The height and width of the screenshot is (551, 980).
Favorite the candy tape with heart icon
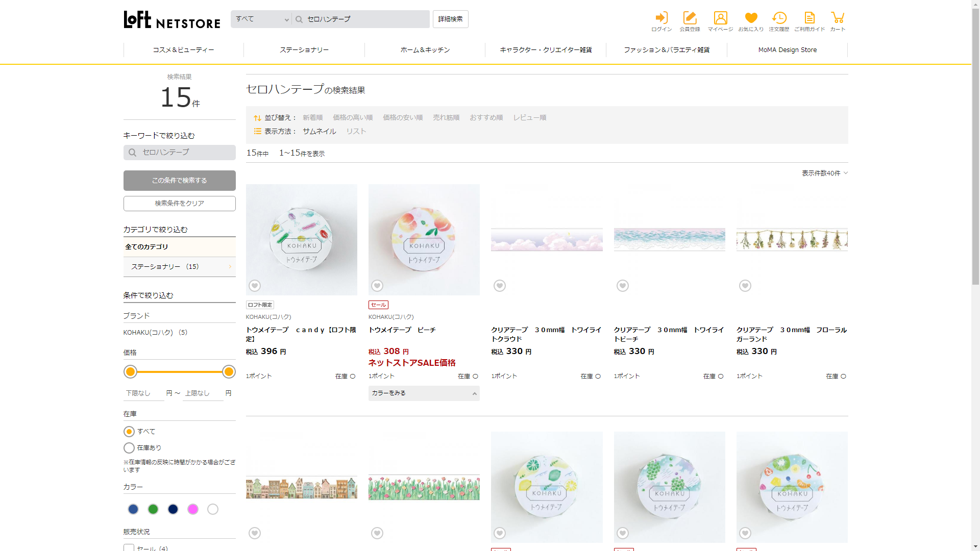pyautogui.click(x=255, y=286)
